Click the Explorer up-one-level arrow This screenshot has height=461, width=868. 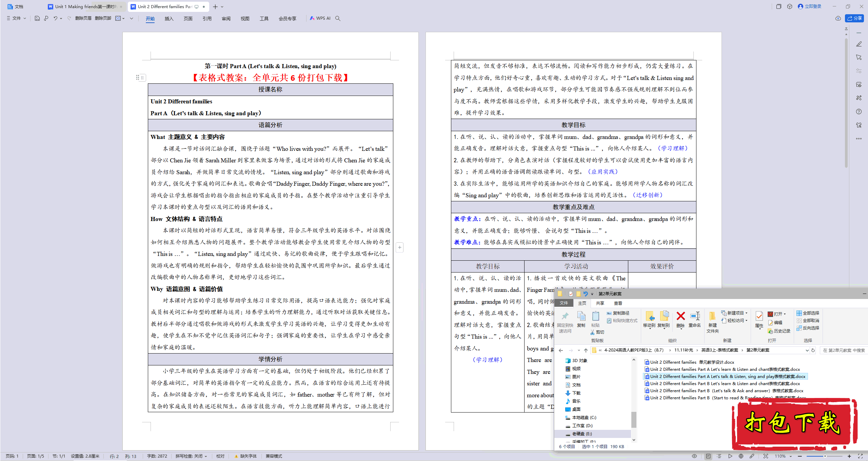[x=586, y=350]
